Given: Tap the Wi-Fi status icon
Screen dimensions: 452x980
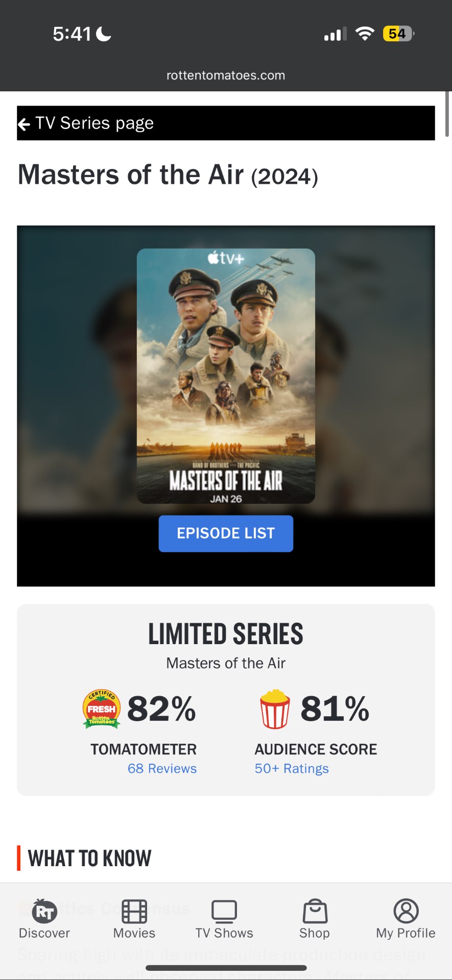Looking at the screenshot, I should tap(365, 34).
